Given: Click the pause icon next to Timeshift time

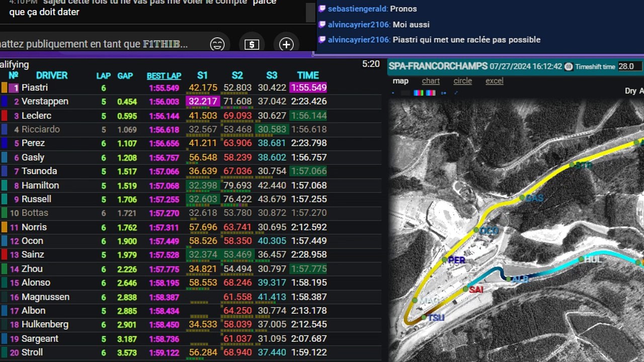Looking at the screenshot, I should pyautogui.click(x=569, y=66).
